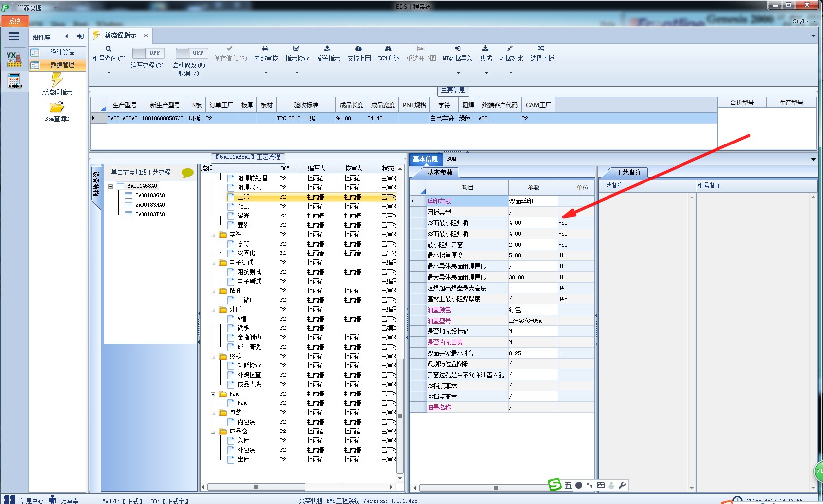Click the Sogou input method S icon
This screenshot has height=504, width=823.
point(555,485)
